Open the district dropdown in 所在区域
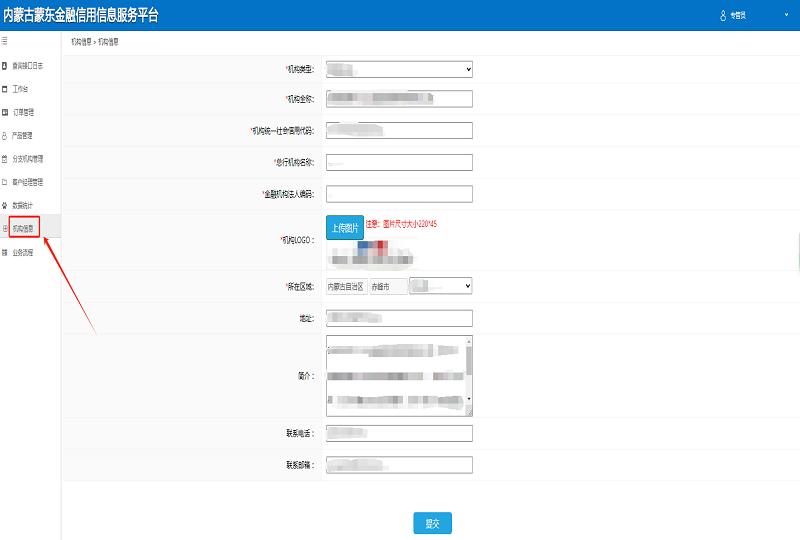 440,286
